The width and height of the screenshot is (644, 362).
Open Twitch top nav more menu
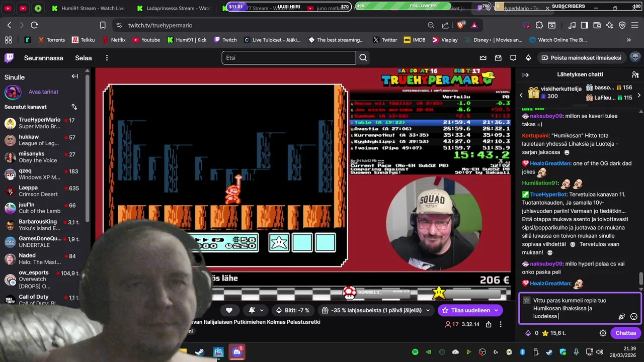click(x=107, y=58)
